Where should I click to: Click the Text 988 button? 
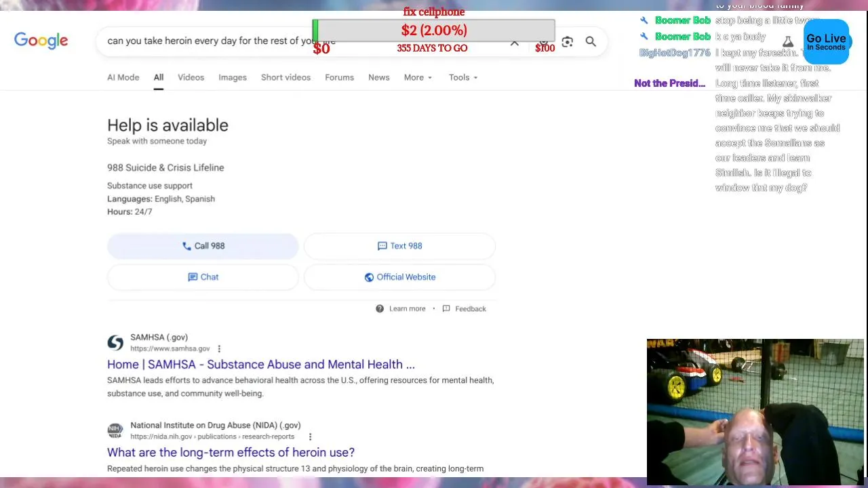(399, 246)
